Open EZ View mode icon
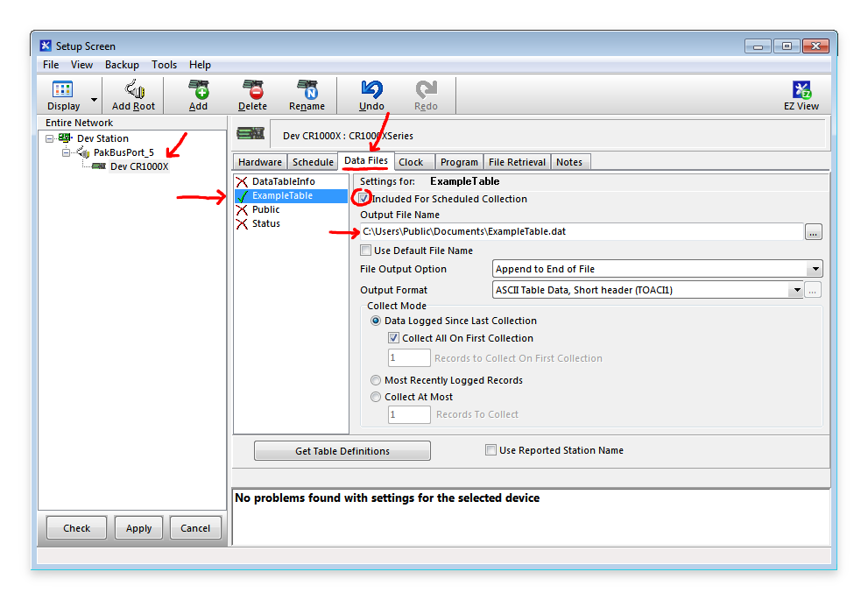Screen dimensions: 868x600 [x=801, y=90]
